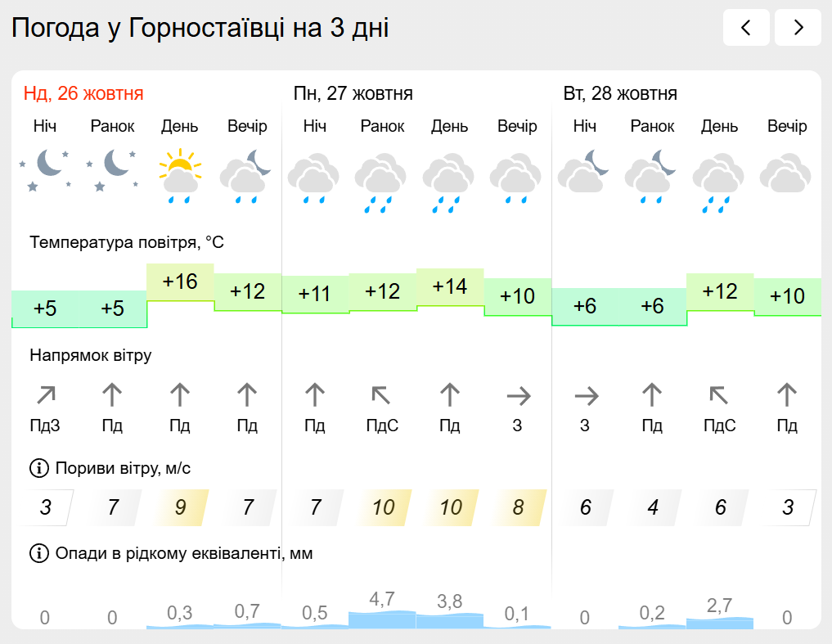Click the next arrow button
Screen dimensions: 832x644
798,28
